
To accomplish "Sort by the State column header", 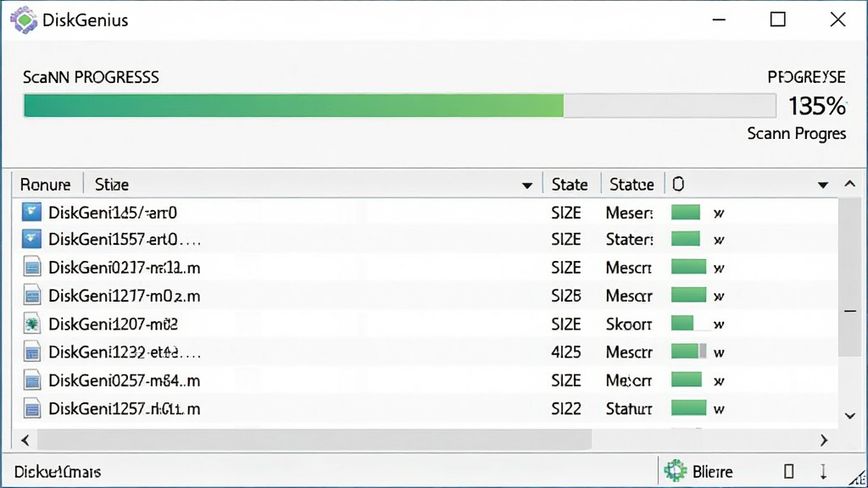I will point(570,185).
